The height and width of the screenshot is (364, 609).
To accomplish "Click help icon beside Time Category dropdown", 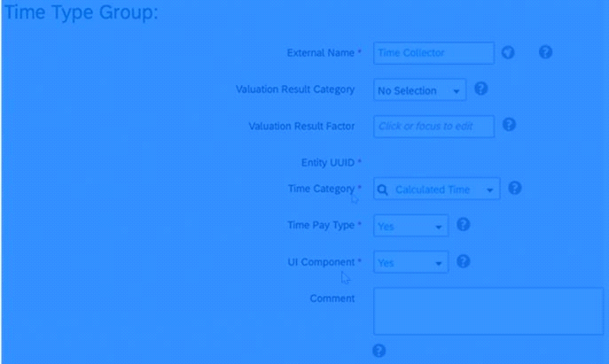I will [514, 188].
